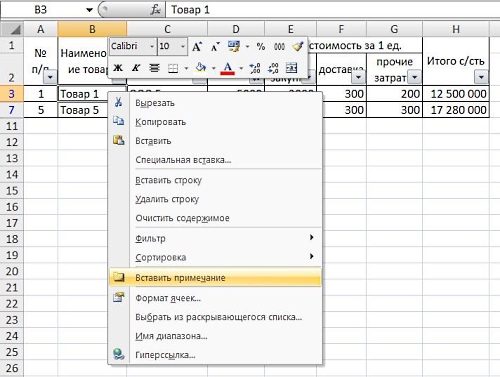Click the Format Painter brush icon

298,46
